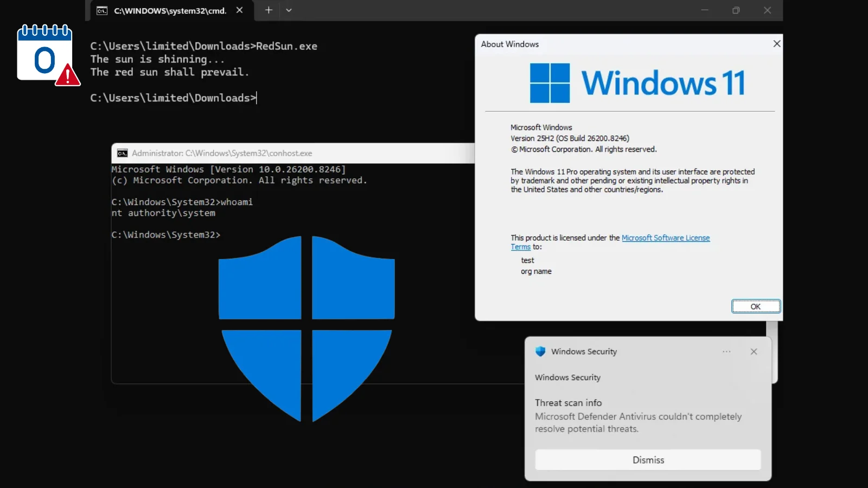The height and width of the screenshot is (488, 868).
Task: Close the Windows Security notification
Action: click(x=754, y=351)
